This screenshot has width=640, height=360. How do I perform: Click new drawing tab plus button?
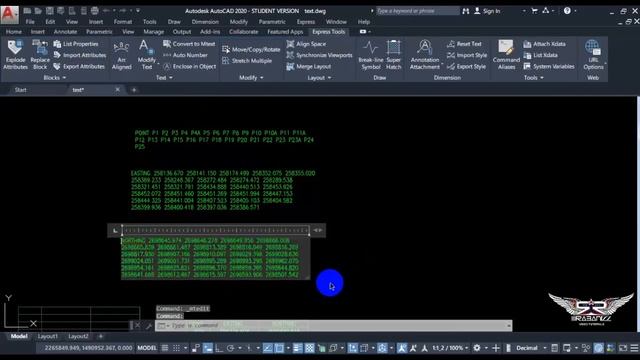coord(134,90)
